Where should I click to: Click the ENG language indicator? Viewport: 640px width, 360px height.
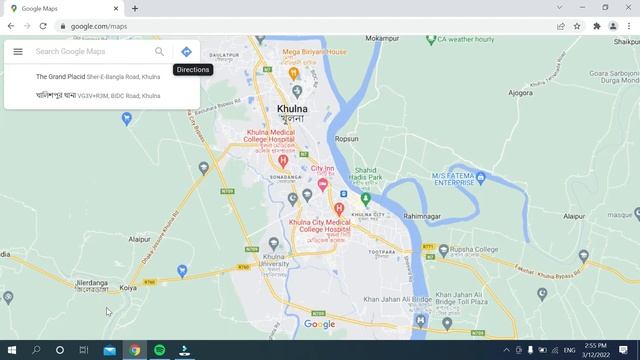(x=569, y=350)
